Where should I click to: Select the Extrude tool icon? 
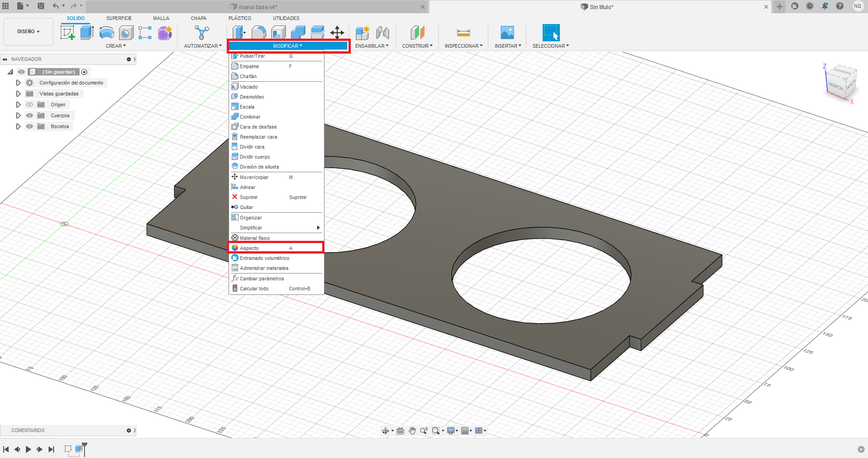87,33
